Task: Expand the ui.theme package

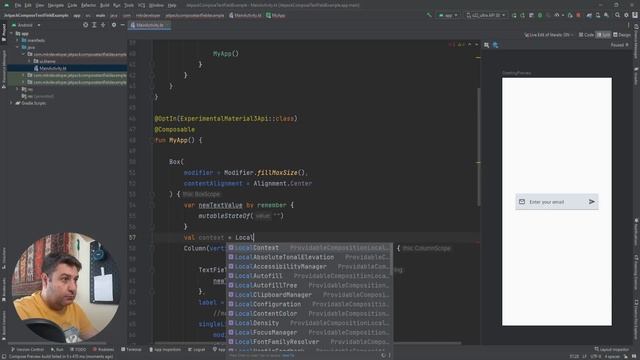Action: point(29,61)
